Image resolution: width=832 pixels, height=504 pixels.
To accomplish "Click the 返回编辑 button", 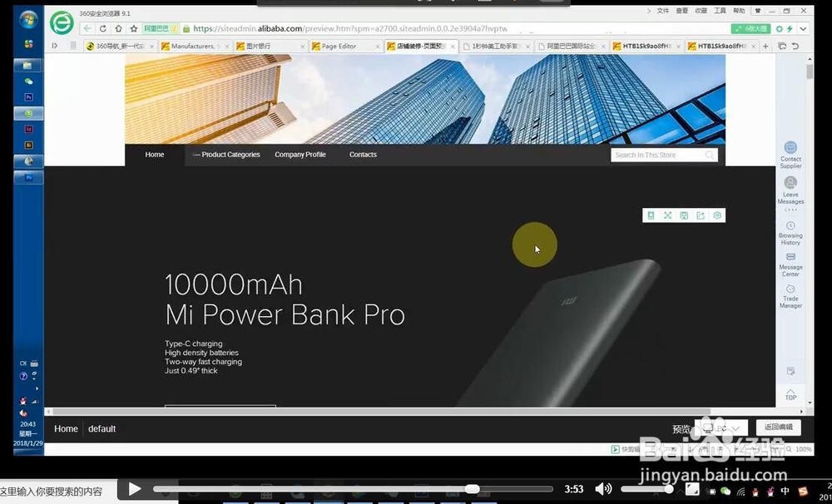I will click(779, 427).
